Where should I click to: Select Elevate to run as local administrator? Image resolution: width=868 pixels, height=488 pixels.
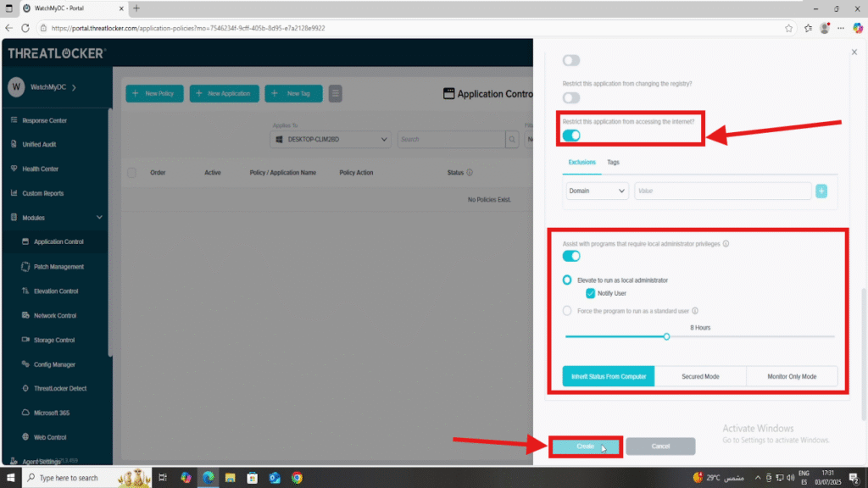coord(567,280)
